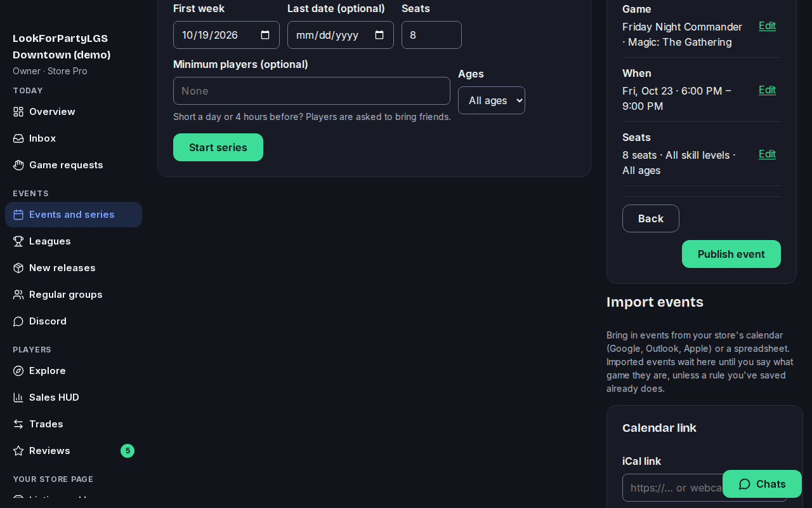812x508 pixels.
Task: Click the iCal link input field
Action: [x=705, y=488]
